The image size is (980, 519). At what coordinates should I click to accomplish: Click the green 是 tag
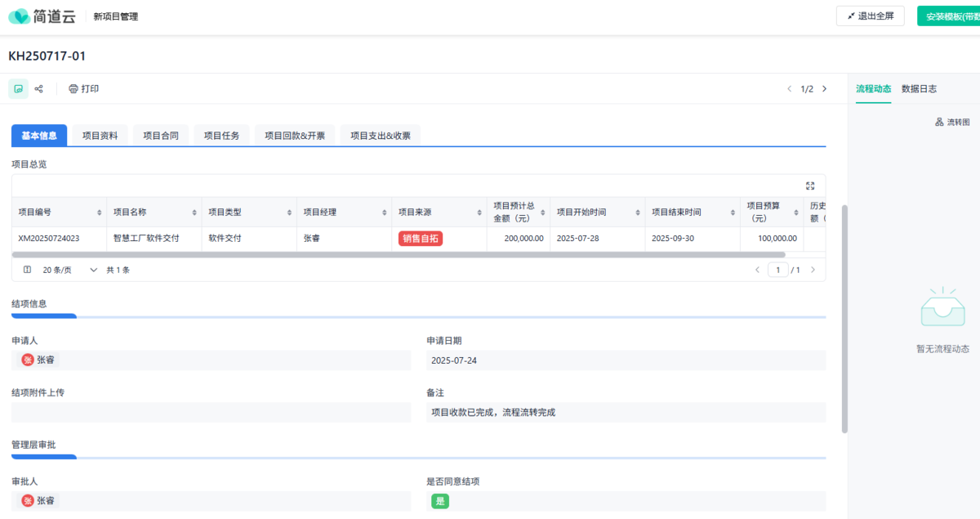pyautogui.click(x=440, y=501)
